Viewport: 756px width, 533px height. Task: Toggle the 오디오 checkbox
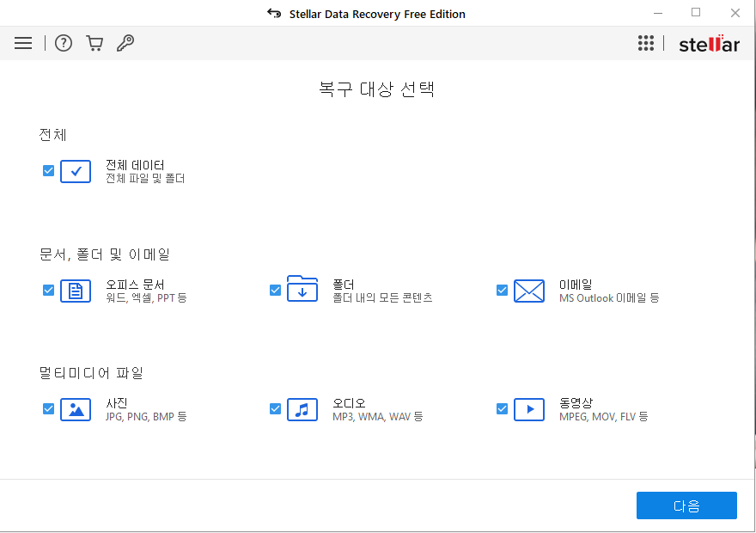tap(275, 409)
